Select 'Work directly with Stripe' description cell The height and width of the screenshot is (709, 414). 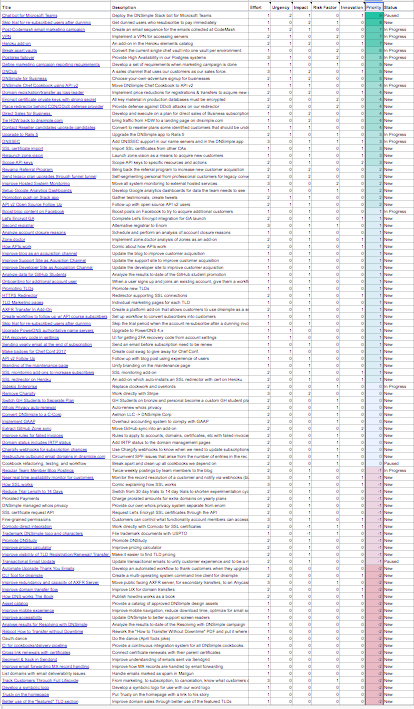(179, 393)
